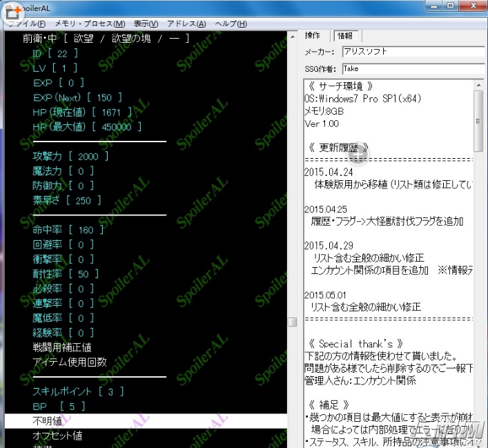
Task: Expand the highlighted 不明値 entry
Action: 146,421
